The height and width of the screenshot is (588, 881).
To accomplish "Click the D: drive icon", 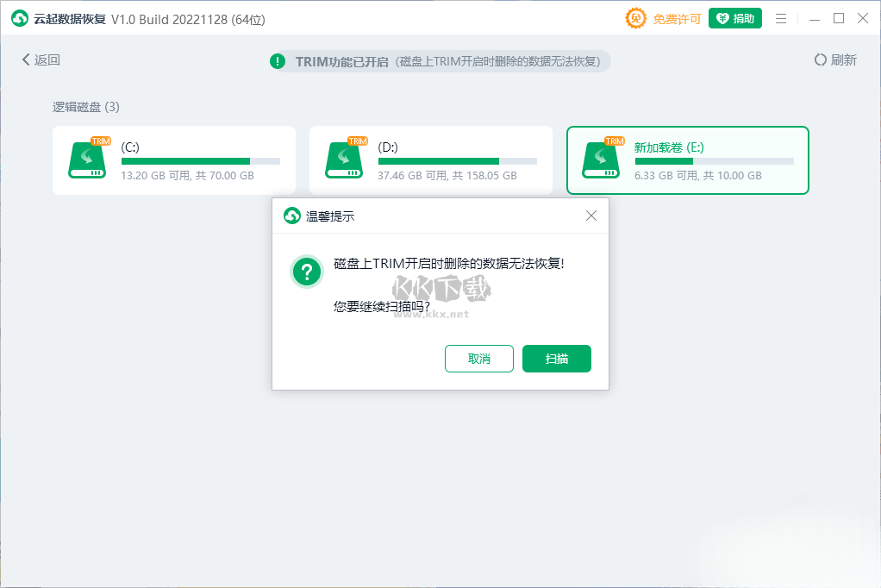I will coord(344,160).
